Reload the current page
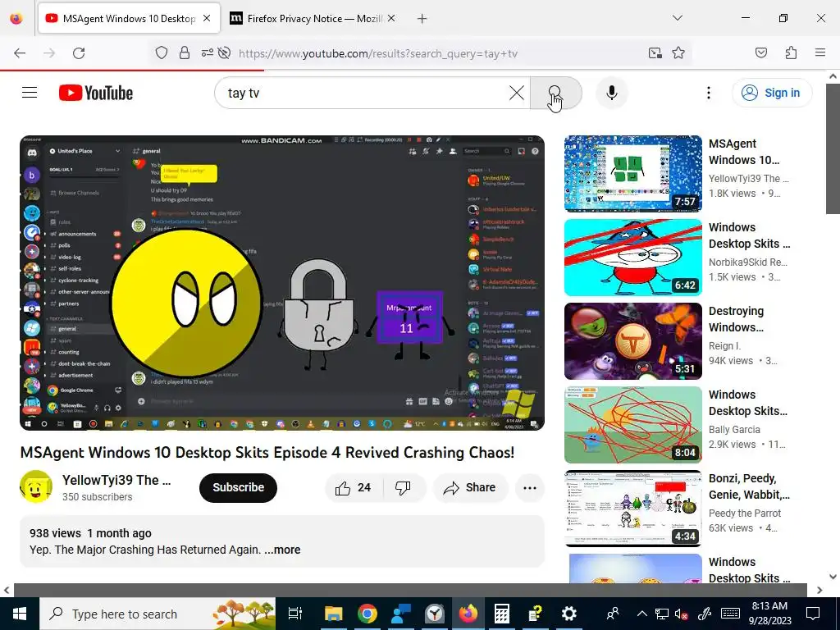840x630 pixels. click(79, 53)
